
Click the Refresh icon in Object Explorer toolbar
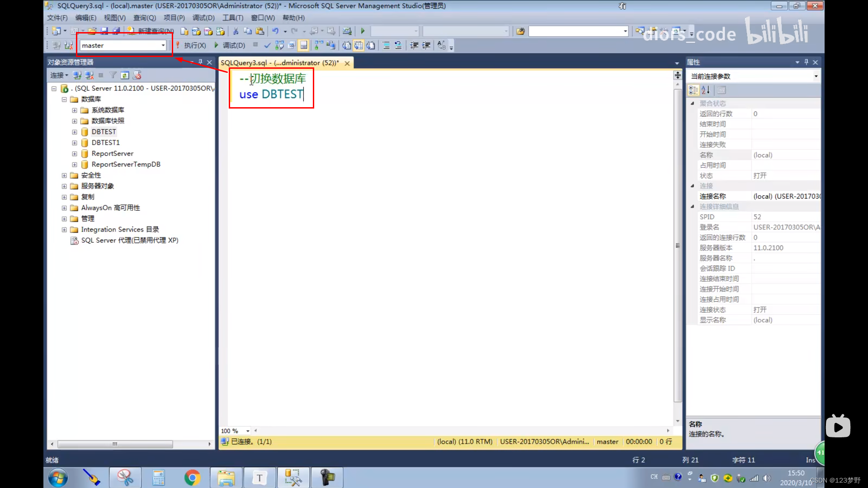click(x=125, y=75)
